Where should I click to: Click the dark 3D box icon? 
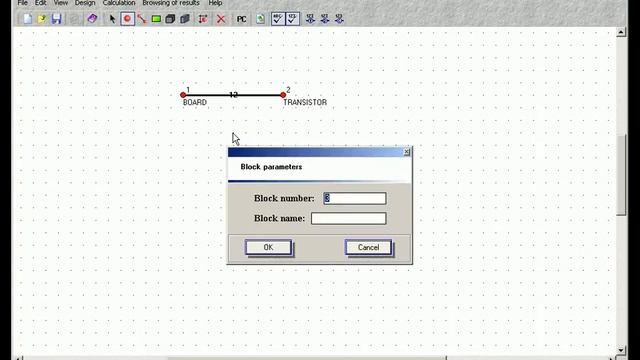170,19
